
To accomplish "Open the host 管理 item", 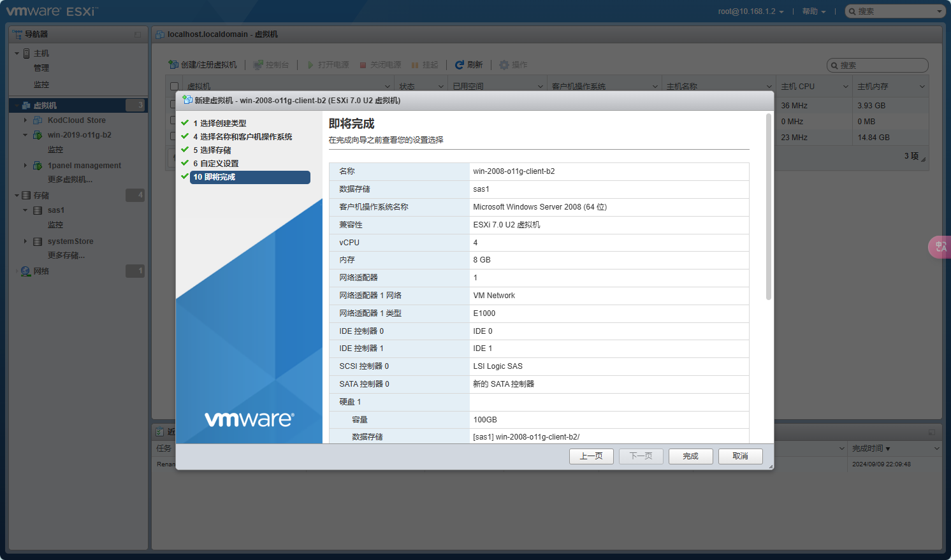I will click(x=41, y=68).
